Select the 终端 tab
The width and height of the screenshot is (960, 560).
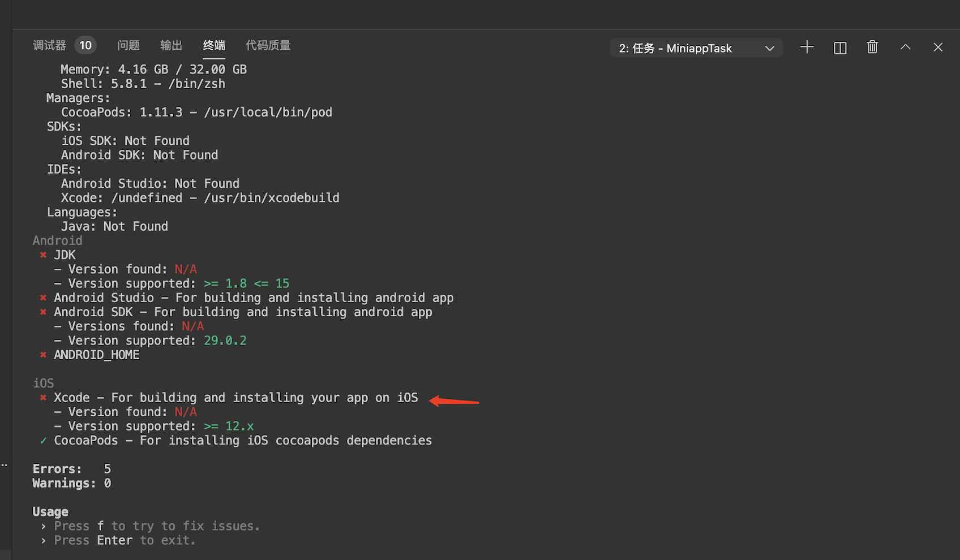(214, 45)
